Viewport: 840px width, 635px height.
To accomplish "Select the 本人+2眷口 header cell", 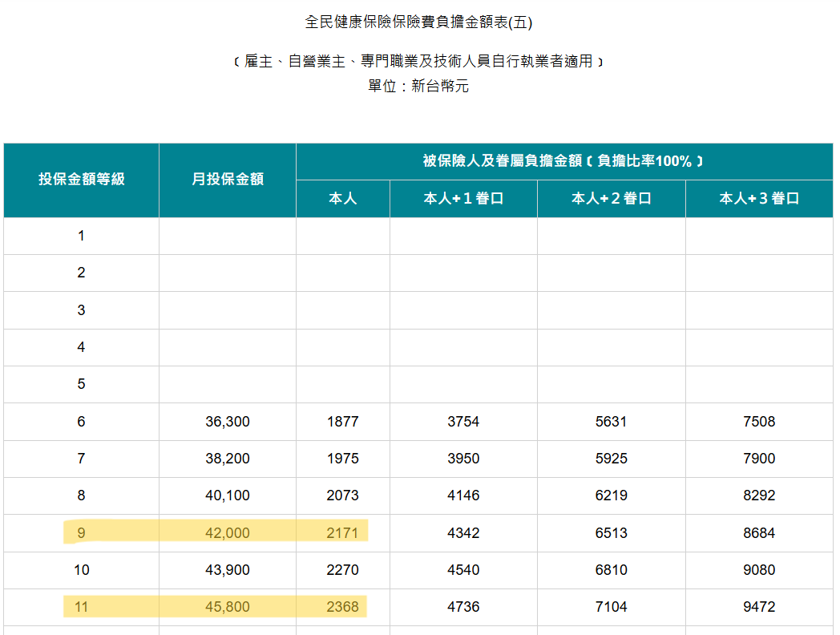I will pos(611,199).
